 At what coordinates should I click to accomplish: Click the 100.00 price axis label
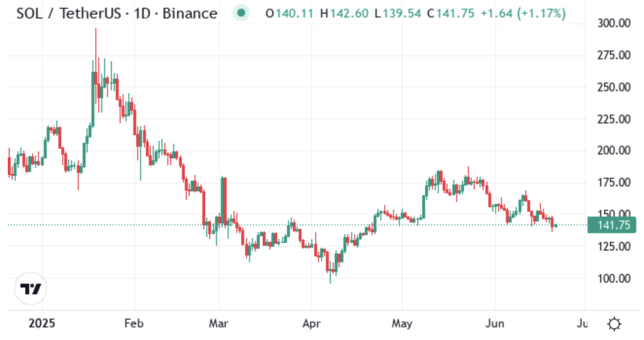pyautogui.click(x=613, y=279)
